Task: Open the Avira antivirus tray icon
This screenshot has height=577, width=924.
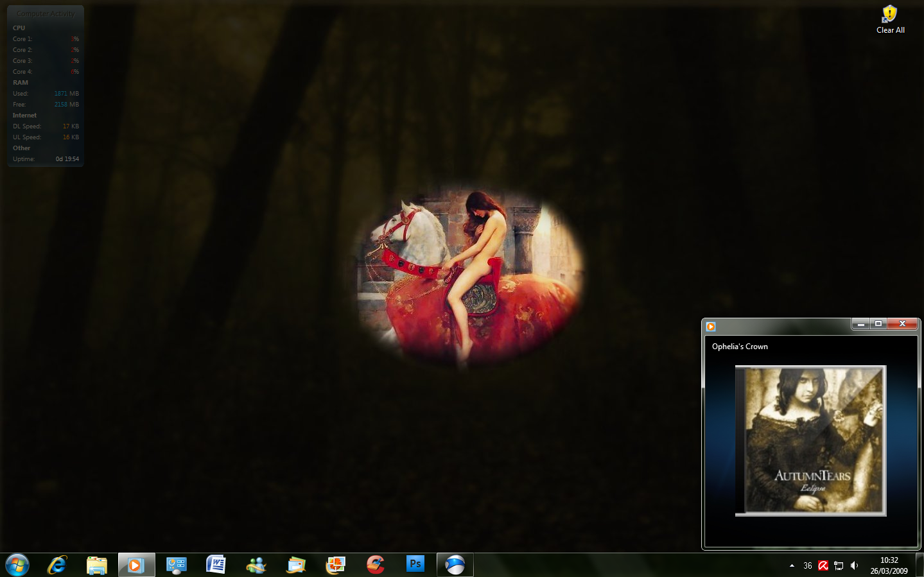Action: (823, 565)
